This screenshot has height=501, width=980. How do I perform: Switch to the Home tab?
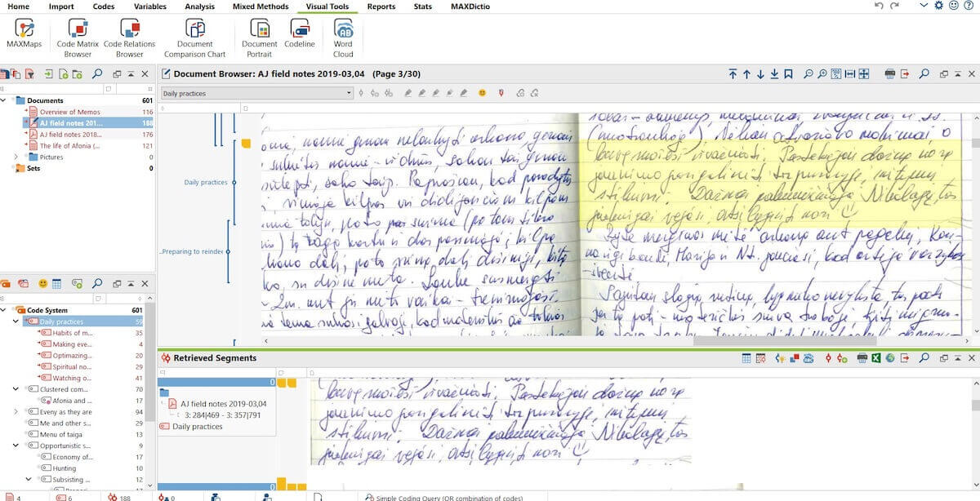click(x=18, y=7)
